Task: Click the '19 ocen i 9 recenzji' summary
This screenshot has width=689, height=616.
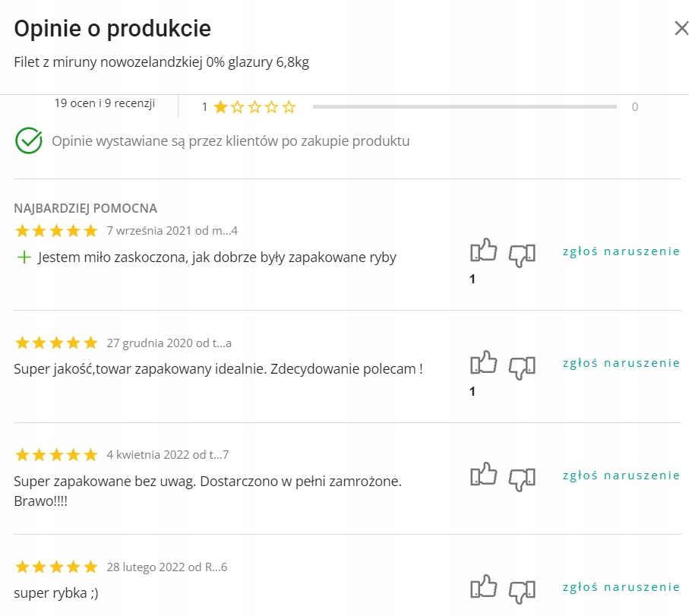Action: [105, 103]
